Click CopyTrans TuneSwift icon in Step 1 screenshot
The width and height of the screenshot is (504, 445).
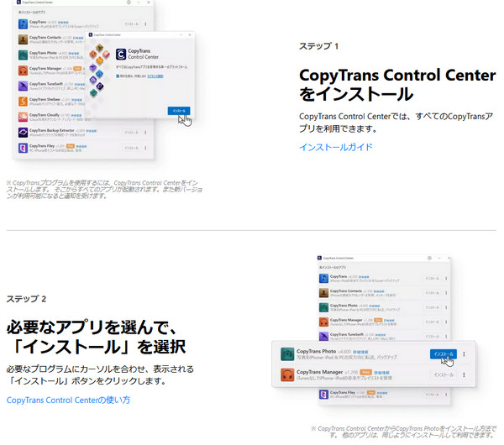23,86
